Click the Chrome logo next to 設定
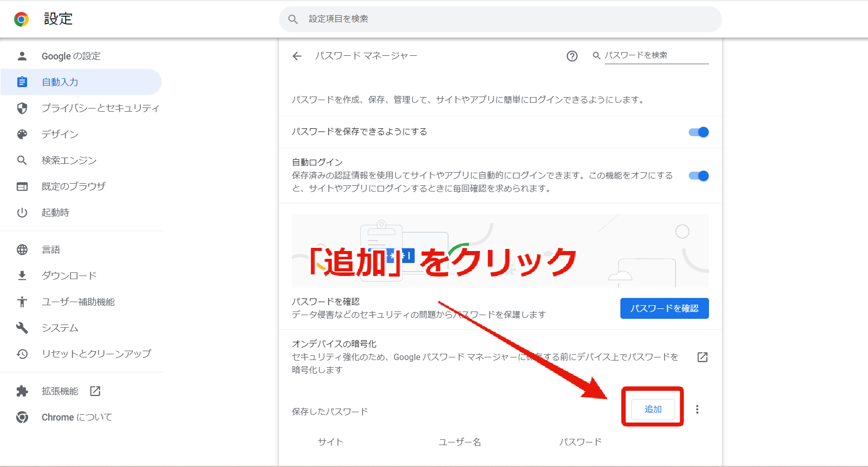The image size is (868, 467). (21, 19)
